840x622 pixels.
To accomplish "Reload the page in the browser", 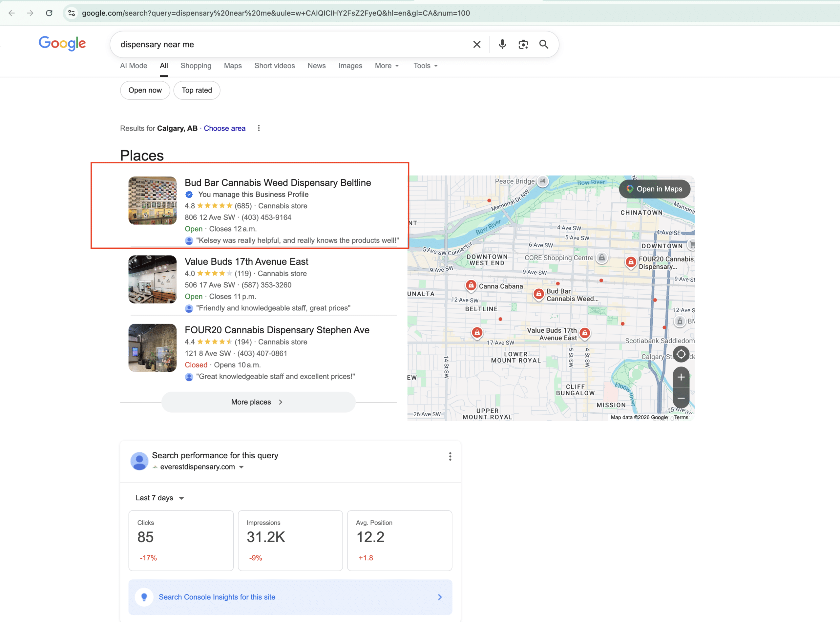I will click(x=49, y=13).
